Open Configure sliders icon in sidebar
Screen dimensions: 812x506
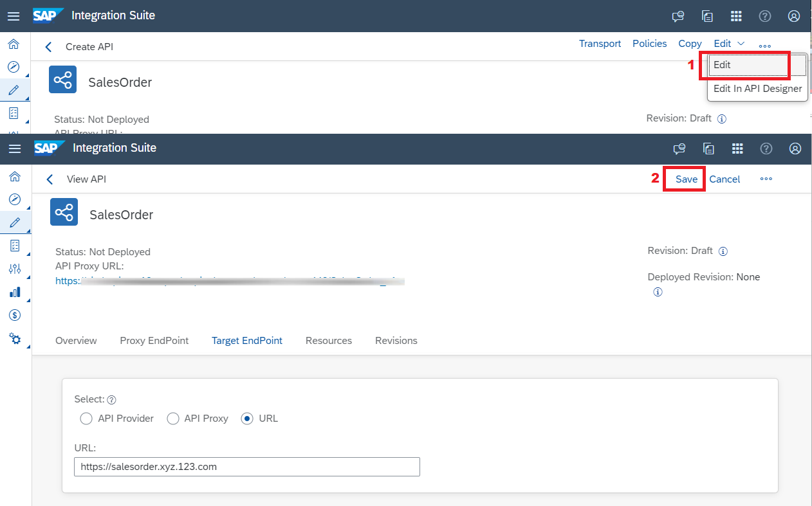[x=15, y=269]
